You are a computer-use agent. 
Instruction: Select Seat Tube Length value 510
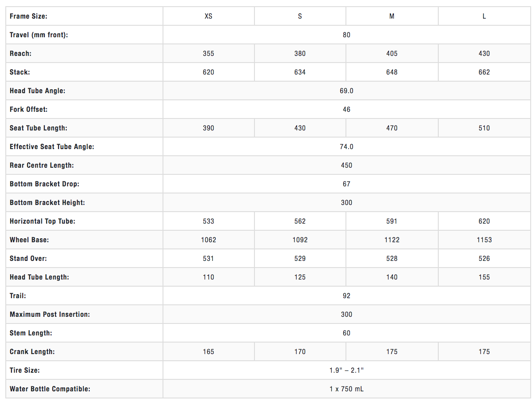pos(484,128)
